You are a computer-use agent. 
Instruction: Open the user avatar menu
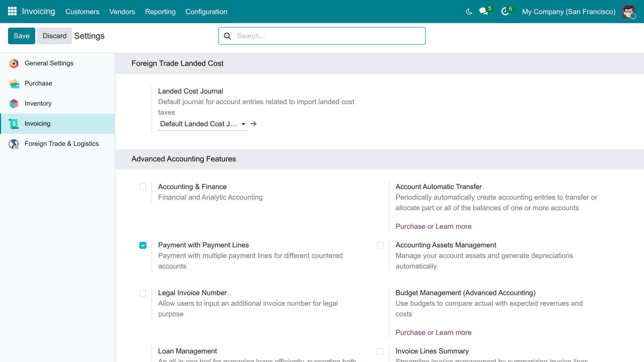tap(628, 12)
